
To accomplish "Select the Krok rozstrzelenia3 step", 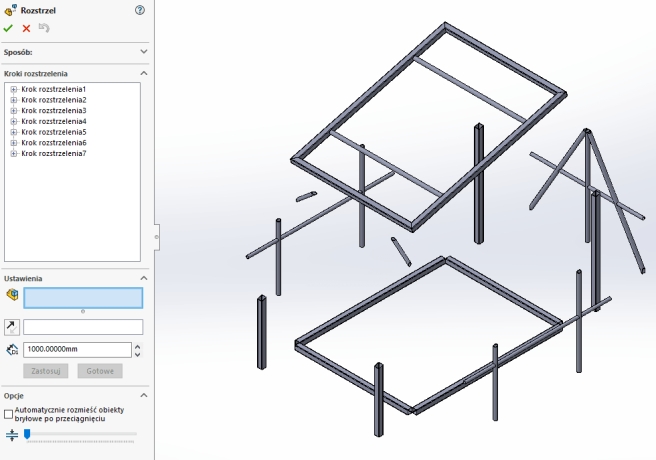I will click(54, 111).
